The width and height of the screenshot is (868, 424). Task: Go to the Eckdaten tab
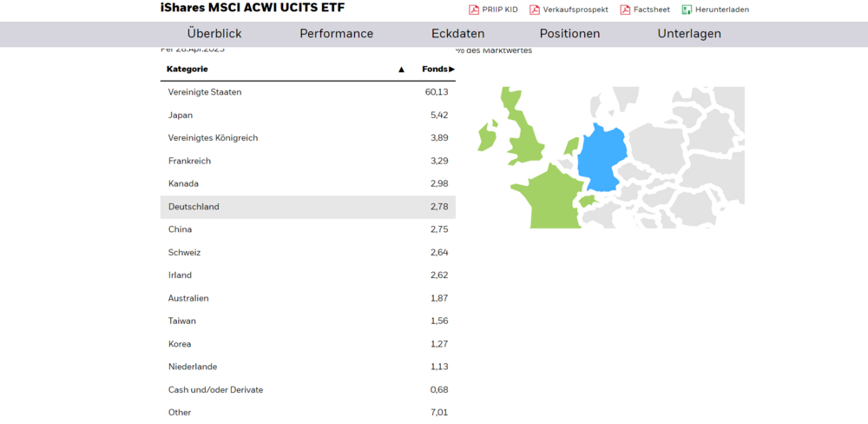457,34
